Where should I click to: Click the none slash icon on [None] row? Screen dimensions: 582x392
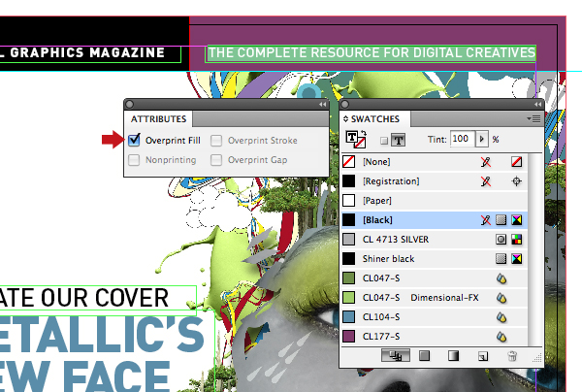point(517,162)
